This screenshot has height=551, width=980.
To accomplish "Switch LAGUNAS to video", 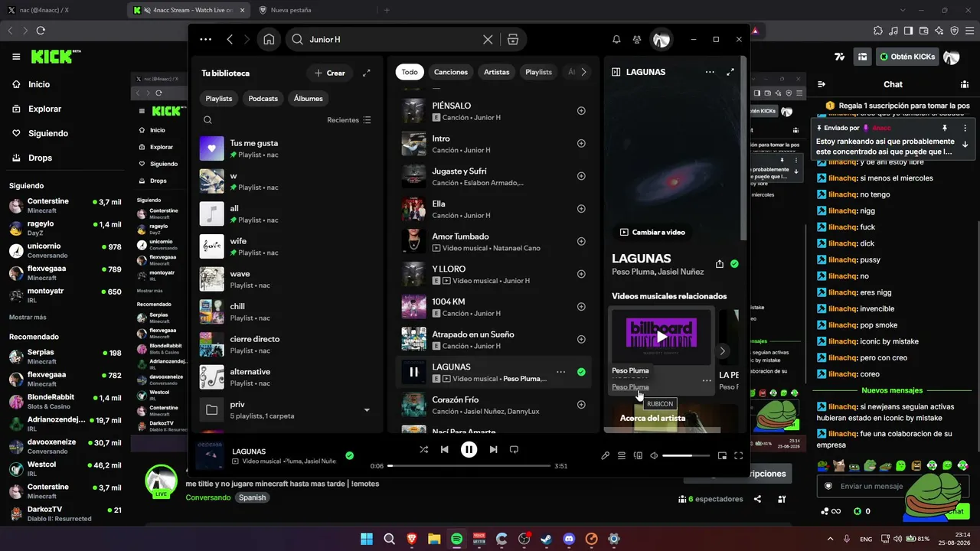I will pyautogui.click(x=652, y=232).
